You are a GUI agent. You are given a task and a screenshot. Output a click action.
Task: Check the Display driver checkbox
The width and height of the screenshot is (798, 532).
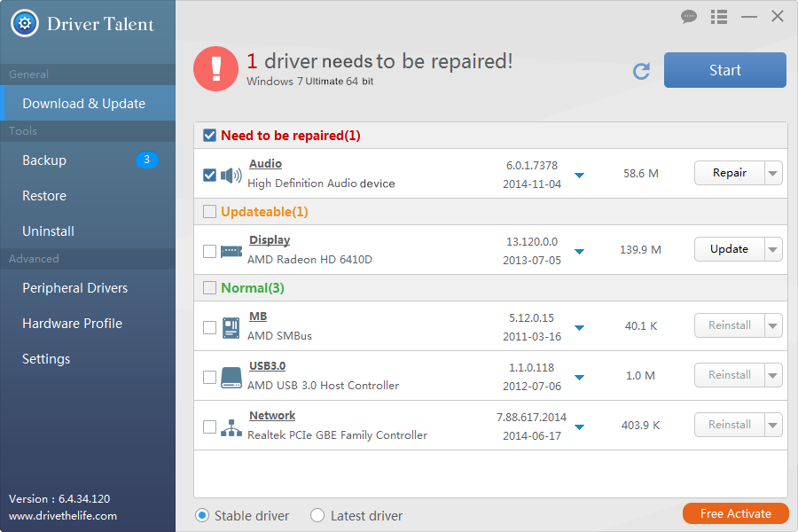(x=209, y=251)
